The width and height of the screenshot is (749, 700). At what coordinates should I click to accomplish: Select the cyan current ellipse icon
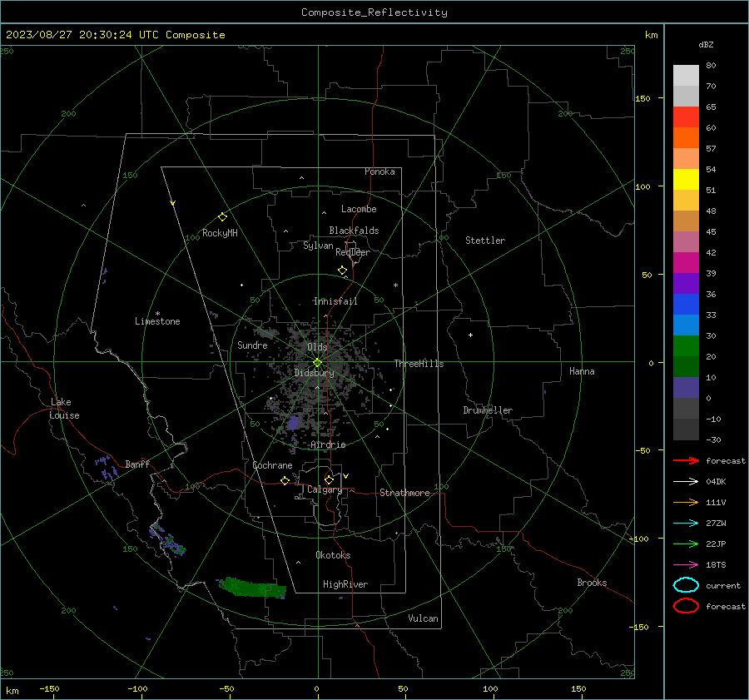coord(686,585)
